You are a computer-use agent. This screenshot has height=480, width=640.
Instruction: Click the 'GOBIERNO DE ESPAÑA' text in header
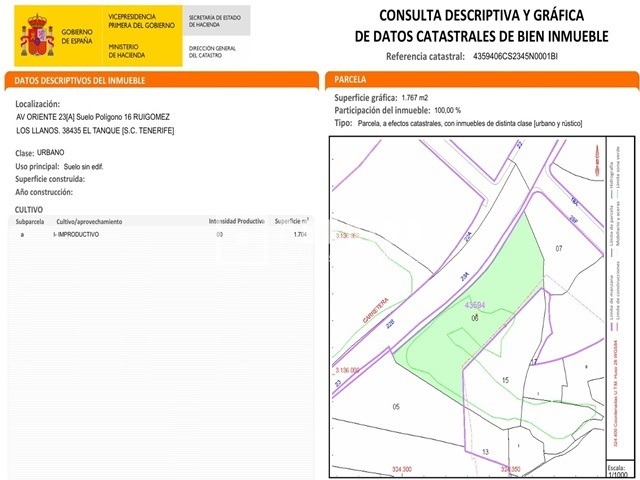77,36
